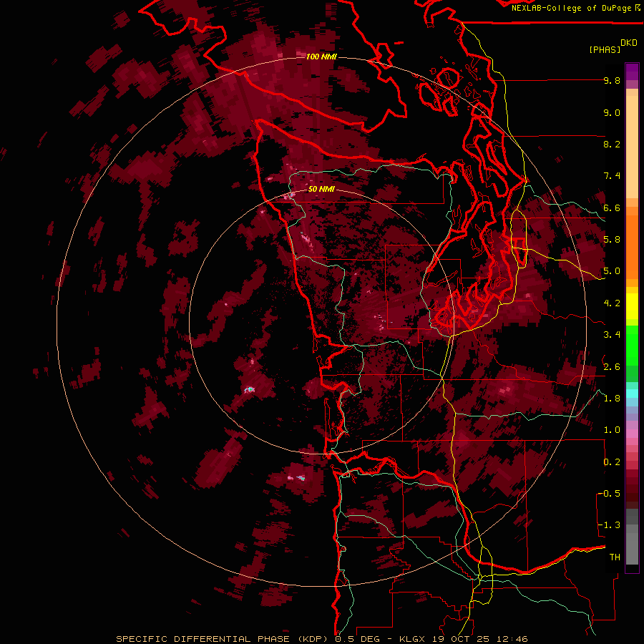This screenshot has width=644, height=644.
Task: Click the DKD label above the color scale
Action: [628, 43]
